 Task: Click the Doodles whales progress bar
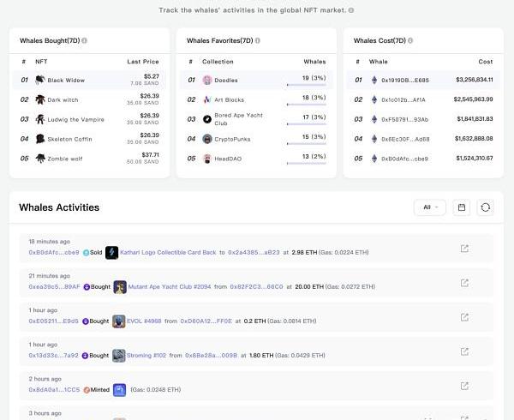[x=306, y=86]
